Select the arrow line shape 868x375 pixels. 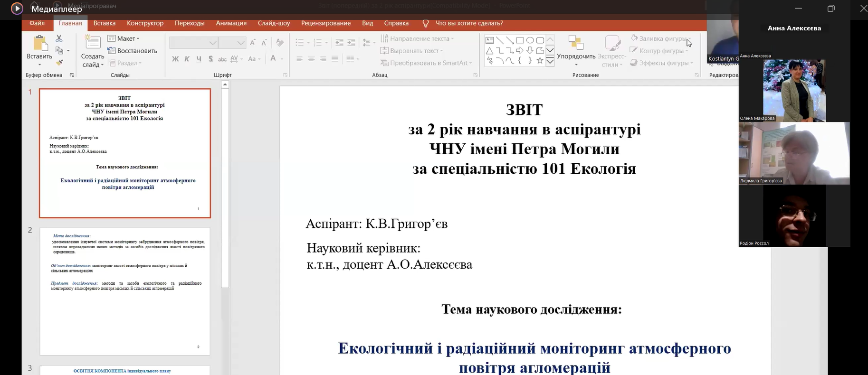point(510,40)
